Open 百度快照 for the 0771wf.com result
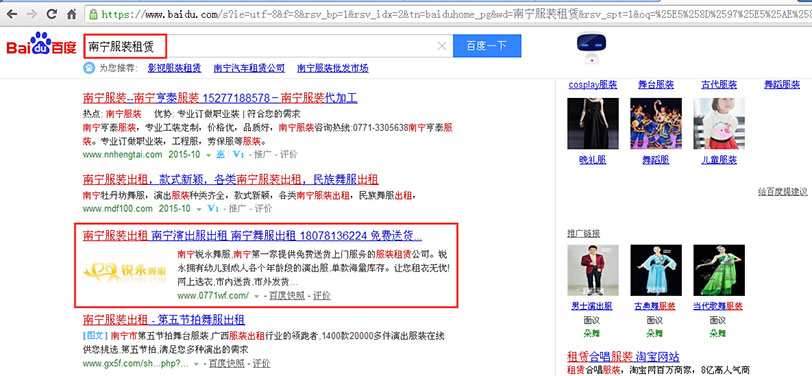 coord(286,296)
